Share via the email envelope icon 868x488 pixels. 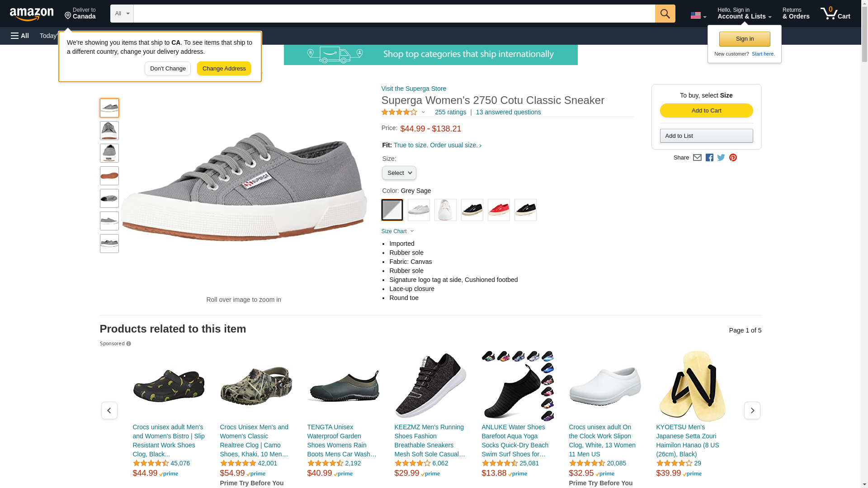point(697,158)
